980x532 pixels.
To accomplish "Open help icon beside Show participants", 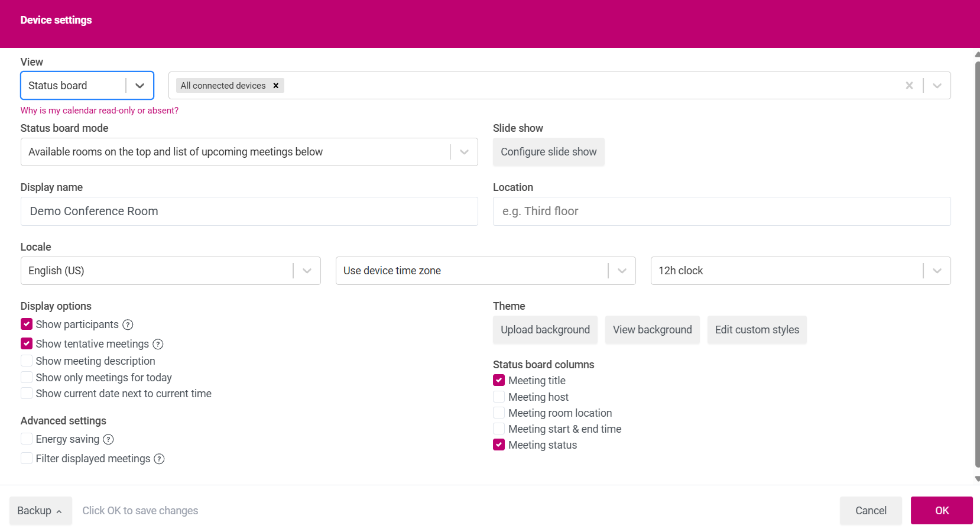I will [128, 325].
